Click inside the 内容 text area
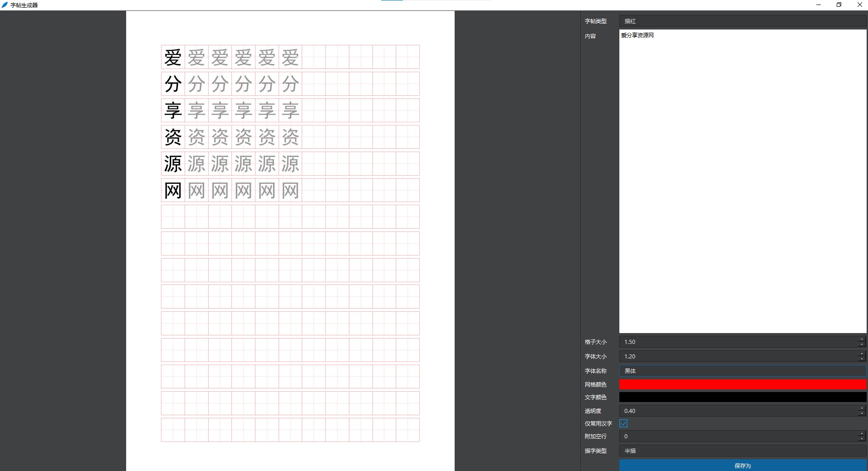Screen dimensions: 868x471 (742, 182)
